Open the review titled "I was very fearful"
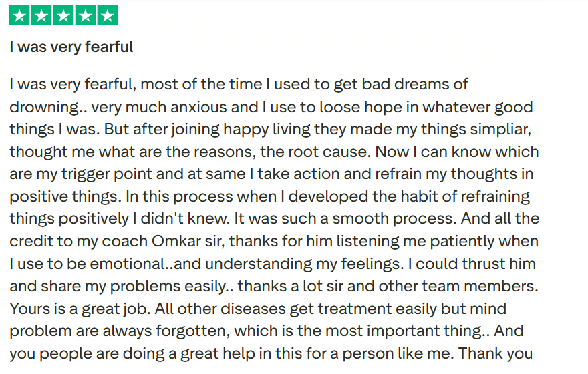The image size is (588, 374). [x=71, y=47]
